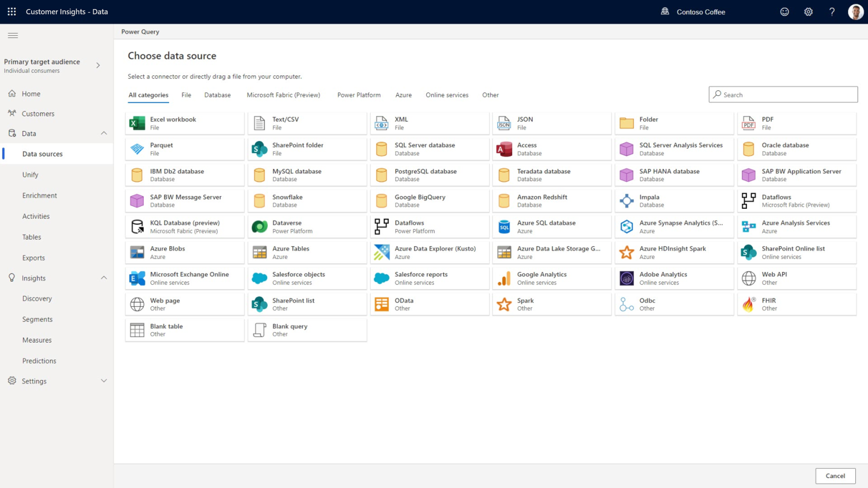Open the Primary target audience chevron
Image resolution: width=868 pixels, height=488 pixels.
98,65
